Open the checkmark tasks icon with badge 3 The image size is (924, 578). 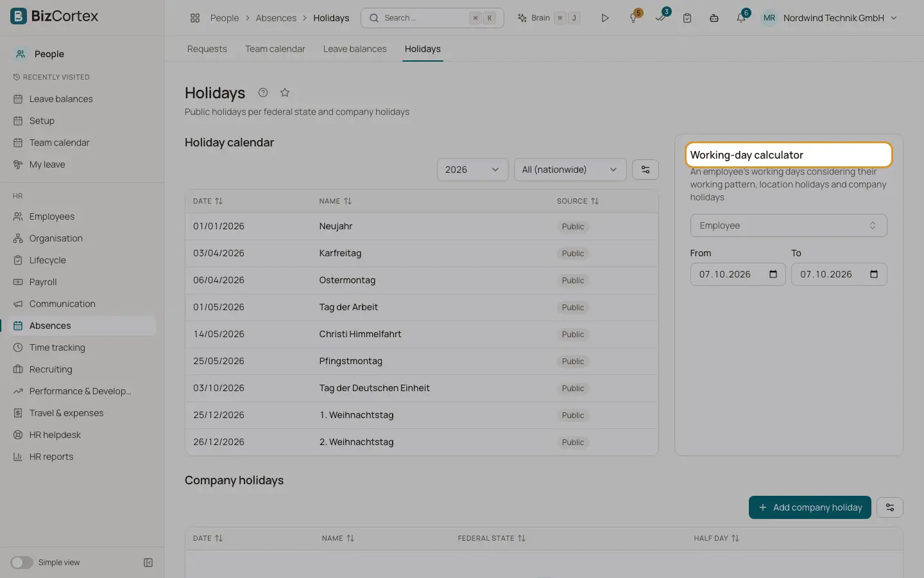(660, 18)
